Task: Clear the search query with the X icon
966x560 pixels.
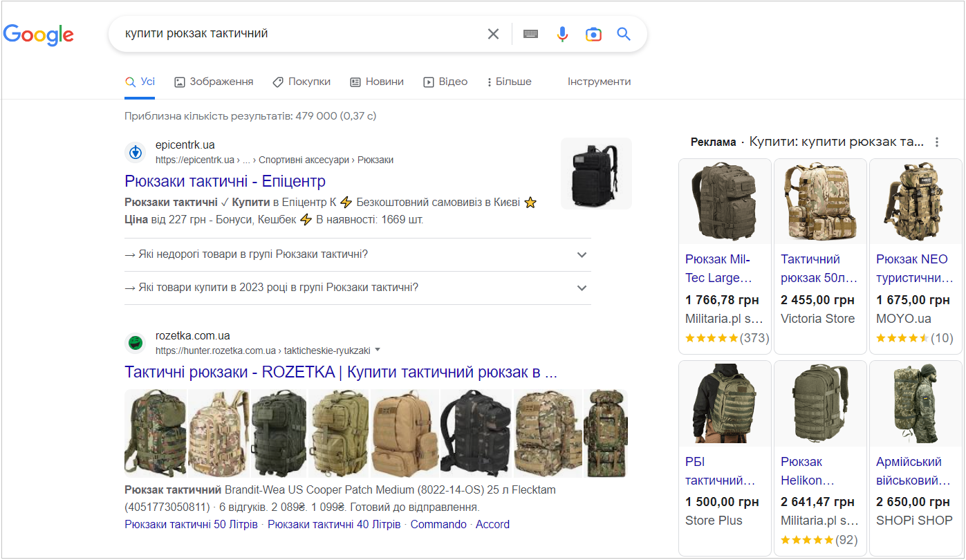Action: [x=493, y=34]
